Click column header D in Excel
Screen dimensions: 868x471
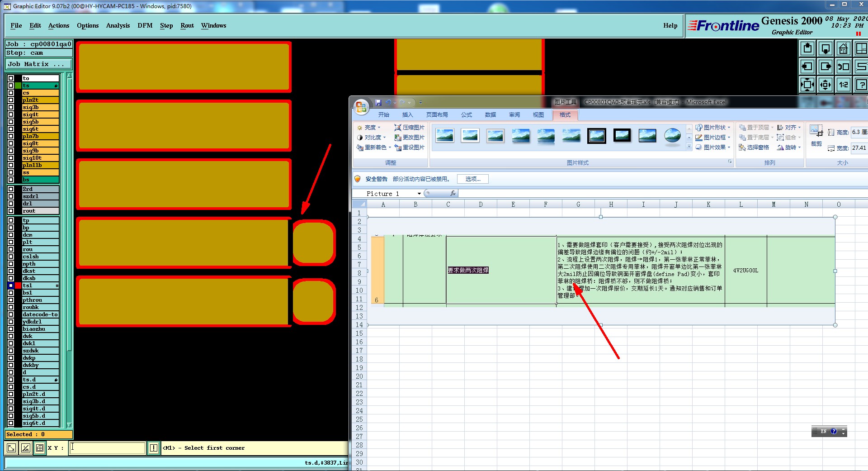coord(481,205)
